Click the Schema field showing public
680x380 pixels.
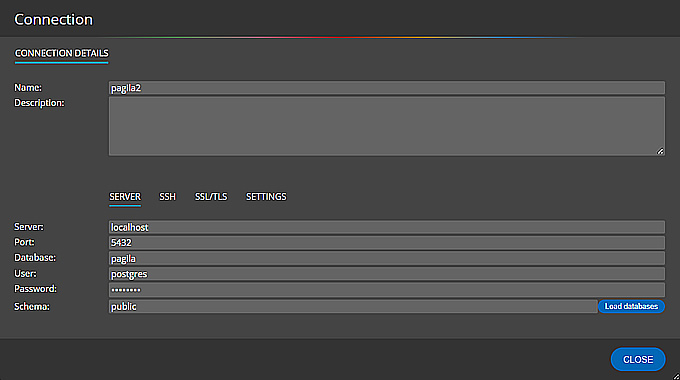click(353, 306)
